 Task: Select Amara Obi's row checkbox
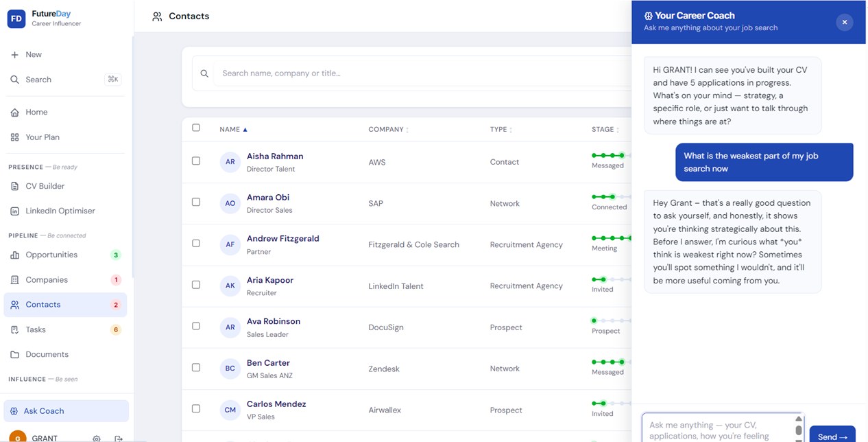tap(196, 202)
